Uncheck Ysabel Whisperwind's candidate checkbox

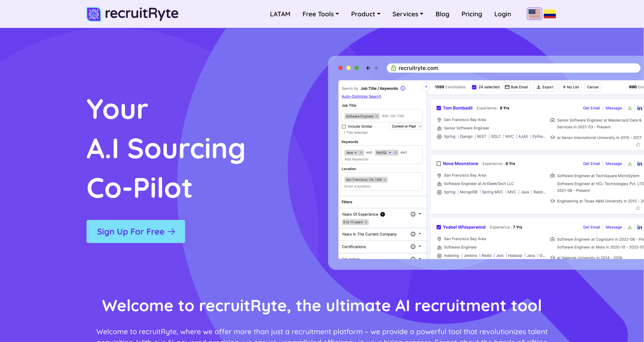[439, 227]
